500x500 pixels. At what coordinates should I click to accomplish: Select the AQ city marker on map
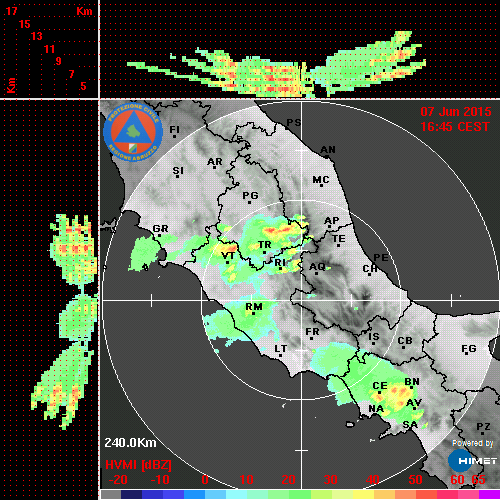tap(317, 267)
